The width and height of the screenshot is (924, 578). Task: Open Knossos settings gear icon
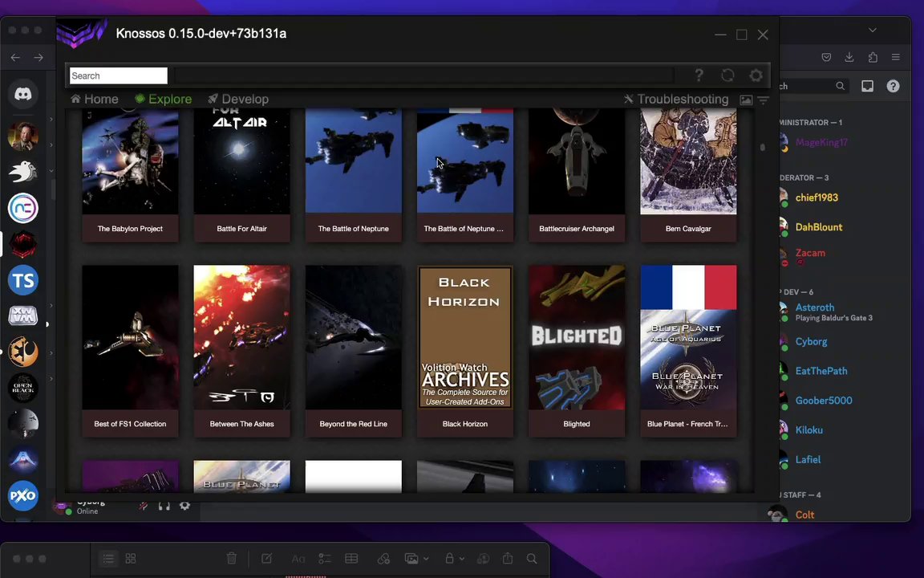[756, 75]
